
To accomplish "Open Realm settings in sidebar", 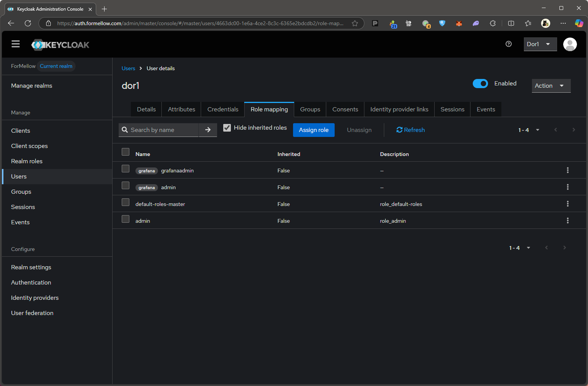I will [57, 267].
